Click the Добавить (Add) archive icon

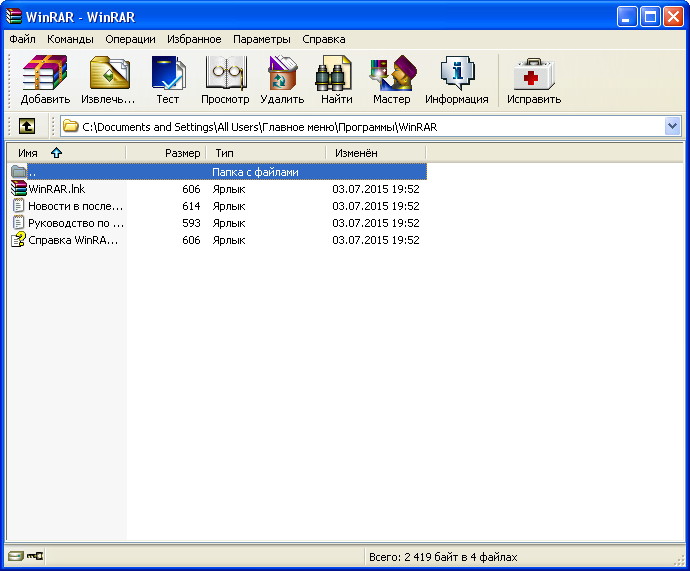(x=45, y=73)
